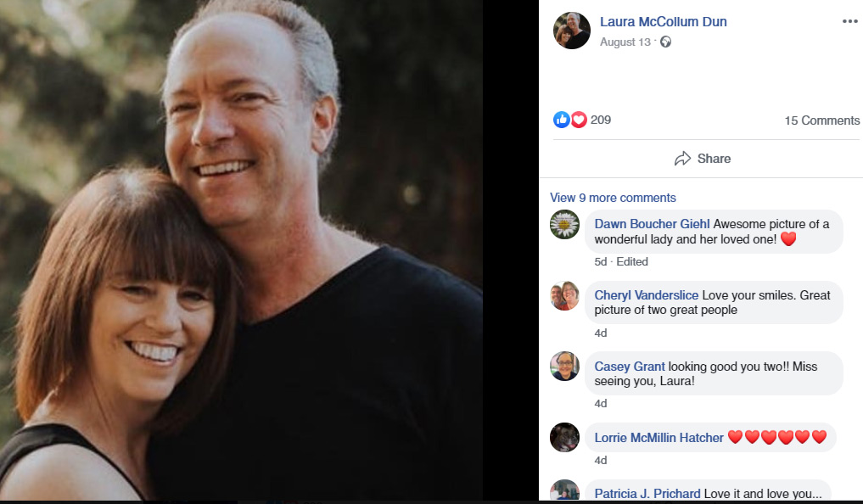Viewport: 863px width, 504px height.
Task: Open Dawn Boucher Giehl's profile name
Action: (x=652, y=224)
